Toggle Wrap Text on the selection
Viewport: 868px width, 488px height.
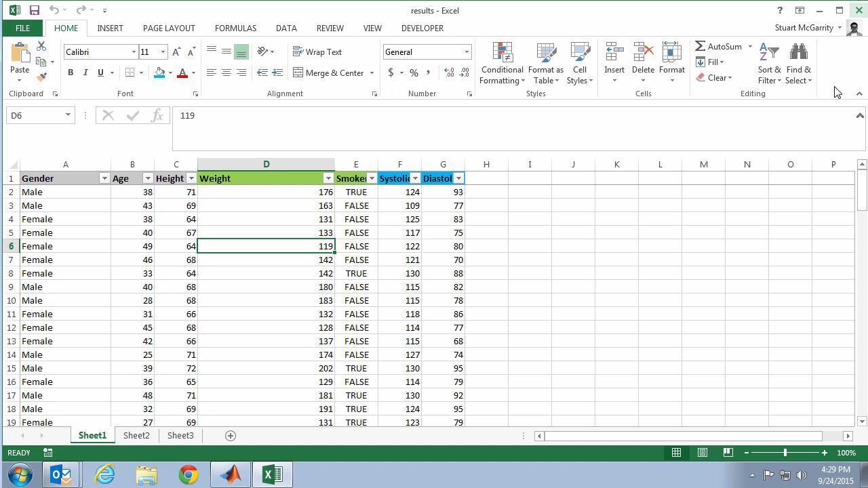319,52
